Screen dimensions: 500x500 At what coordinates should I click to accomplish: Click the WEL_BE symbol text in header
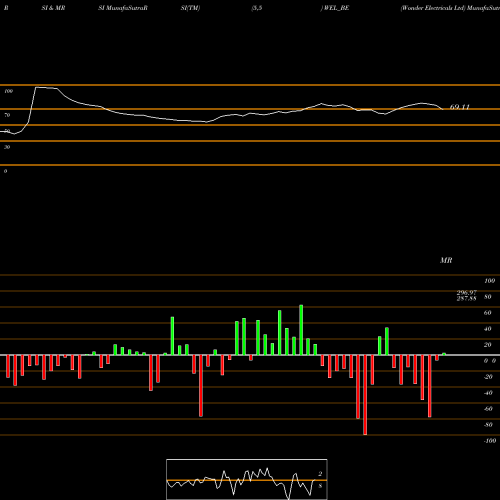336,8
